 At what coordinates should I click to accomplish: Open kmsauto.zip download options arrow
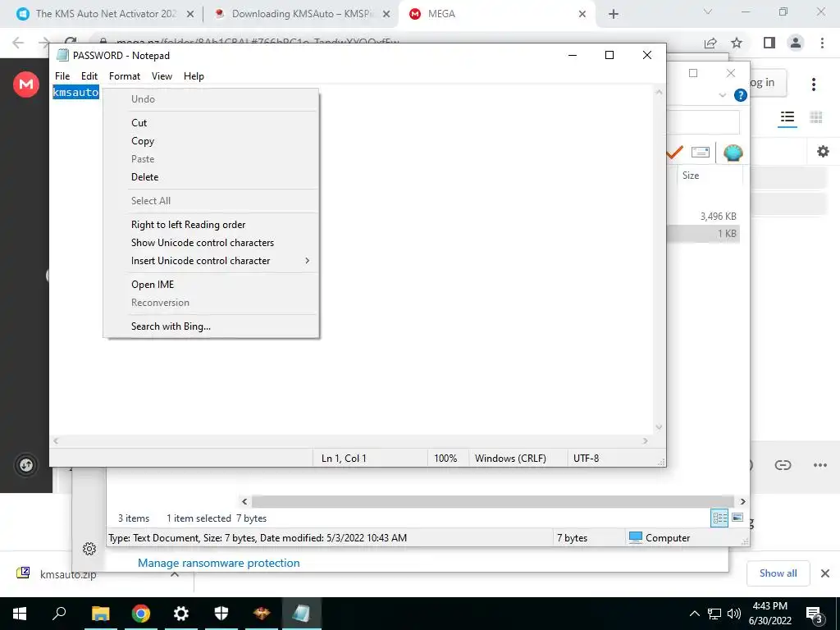[175, 573]
